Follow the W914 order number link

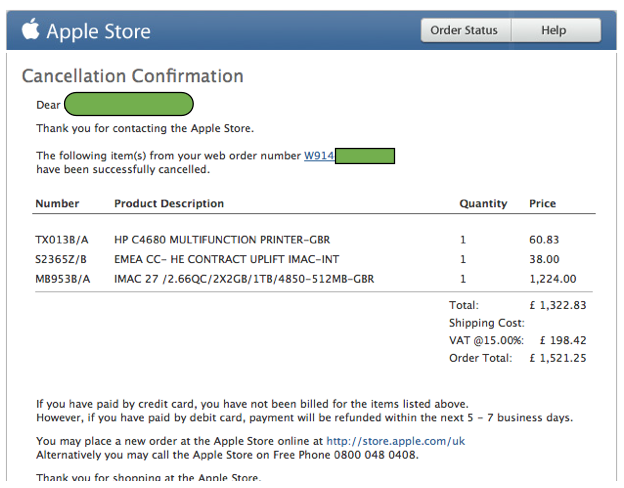(319, 156)
